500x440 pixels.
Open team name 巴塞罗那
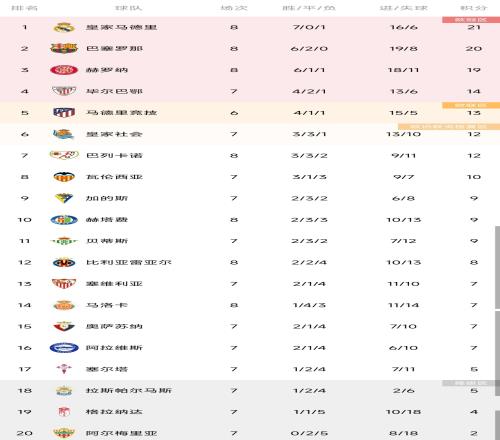click(x=114, y=49)
